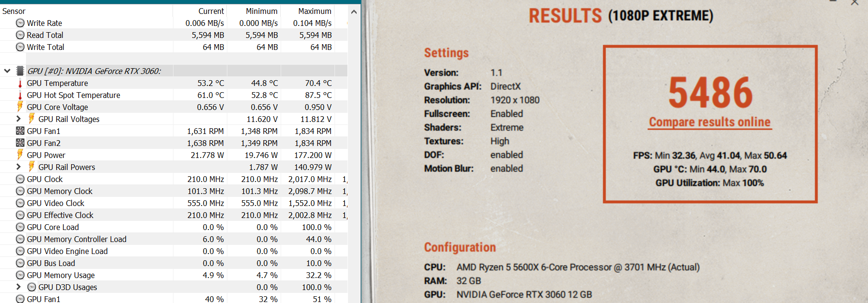Click the DirectX graphics API value

tap(505, 86)
